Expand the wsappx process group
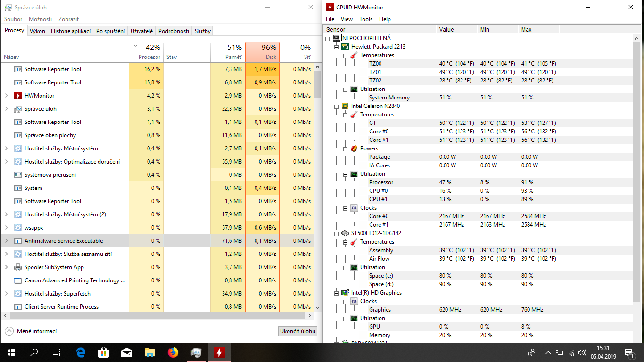Image resolution: width=644 pixels, height=362 pixels. pyautogui.click(x=6, y=228)
